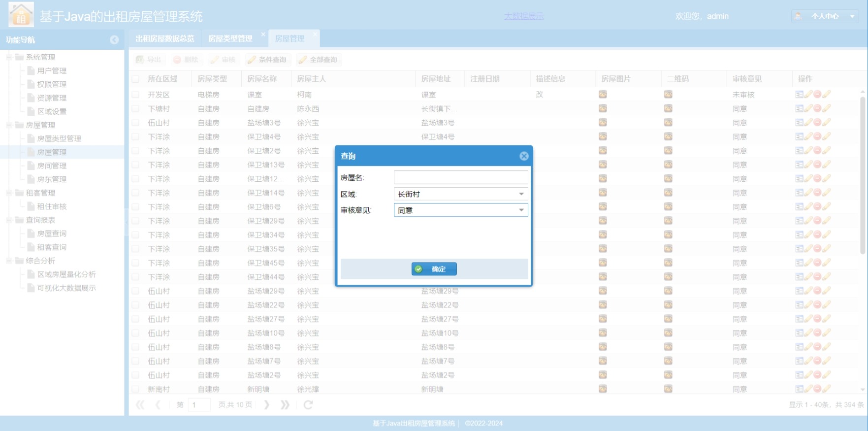Click the 导出 export toolbar button

pos(149,60)
